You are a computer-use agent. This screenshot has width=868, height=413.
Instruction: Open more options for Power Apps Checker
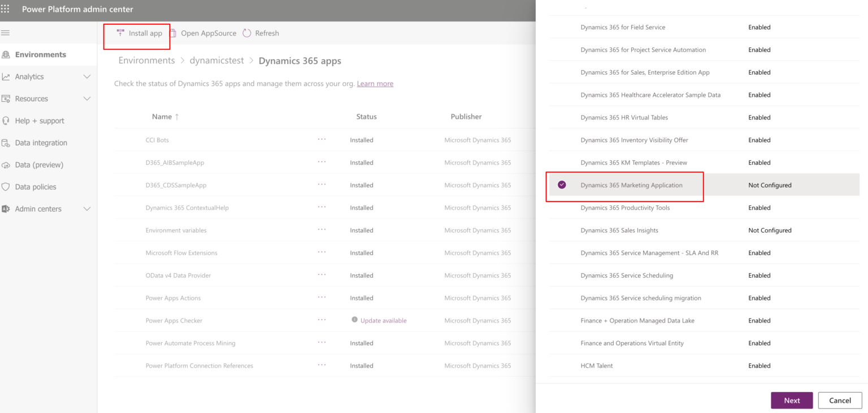322,320
